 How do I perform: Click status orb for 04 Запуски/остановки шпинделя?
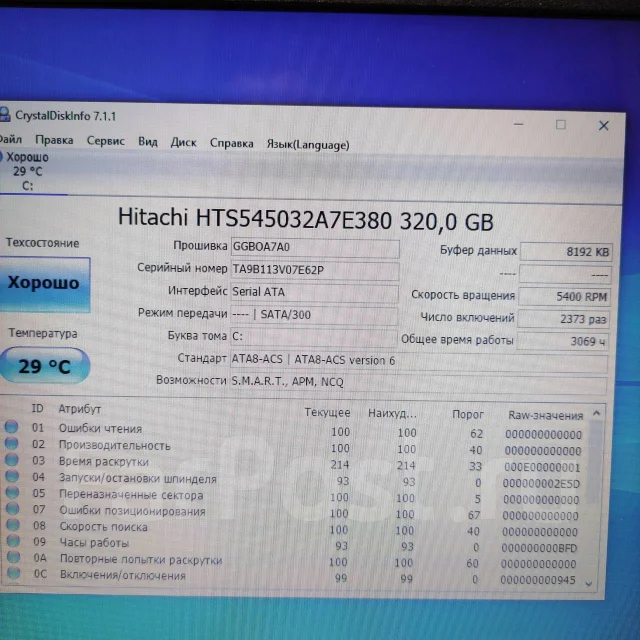(x=12, y=476)
